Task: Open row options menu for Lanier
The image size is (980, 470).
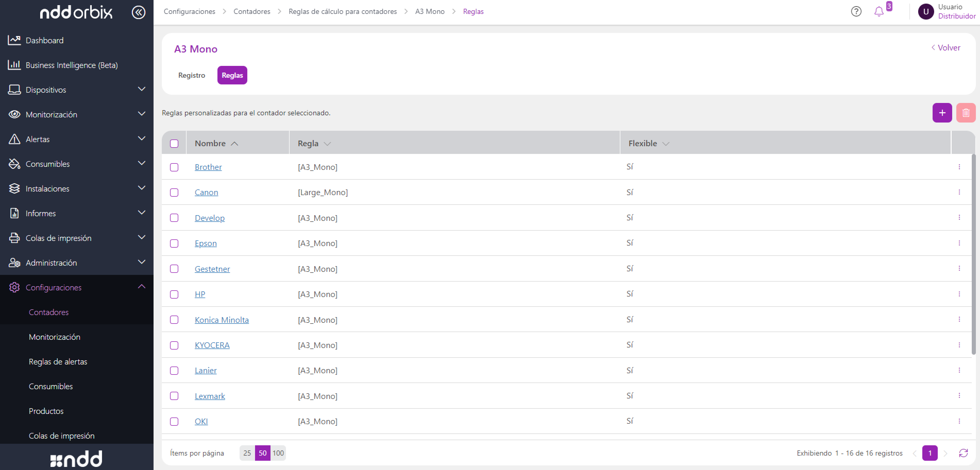Action: (959, 370)
